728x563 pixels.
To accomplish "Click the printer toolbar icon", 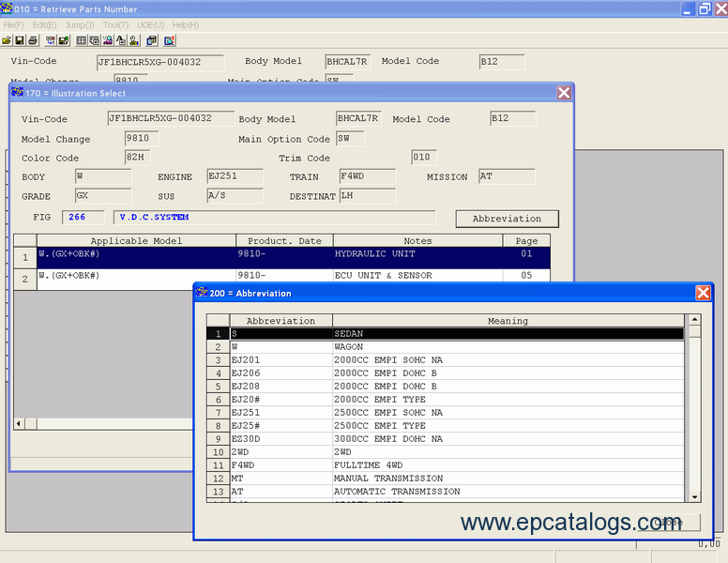I will click(33, 40).
